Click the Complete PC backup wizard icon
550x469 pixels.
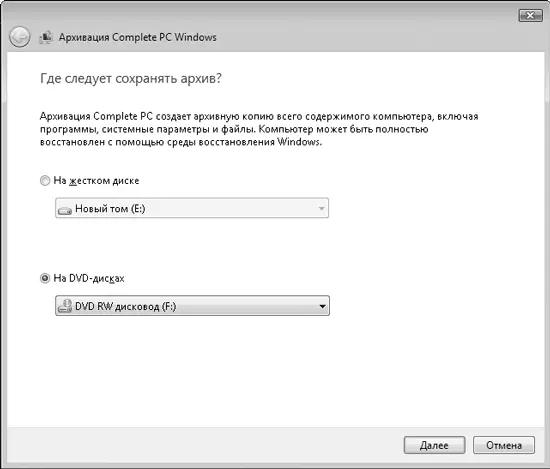tap(46, 37)
